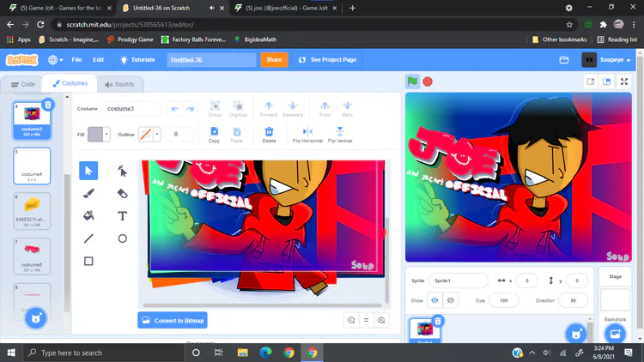Show the sprite with eye icon
The image size is (644, 362).
click(434, 300)
